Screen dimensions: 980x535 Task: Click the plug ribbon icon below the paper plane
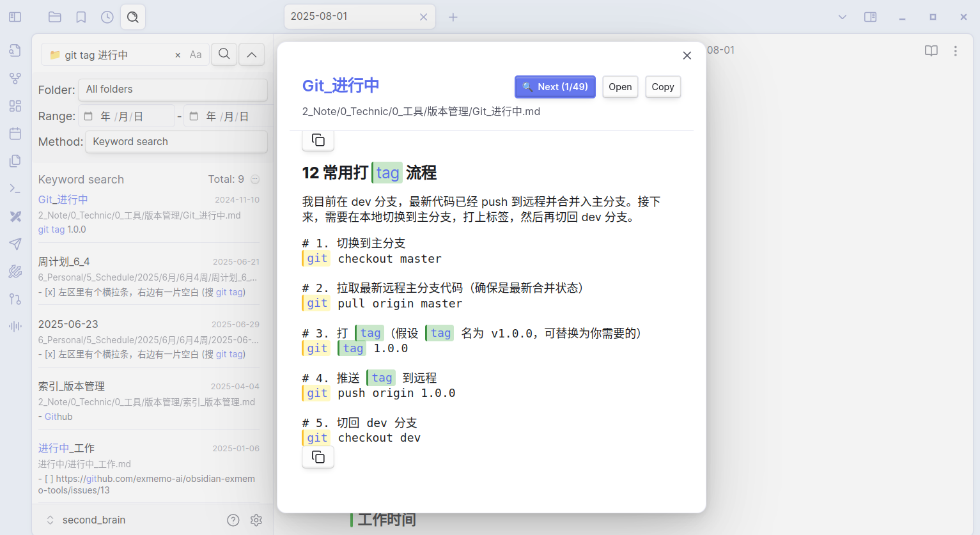pos(15,272)
